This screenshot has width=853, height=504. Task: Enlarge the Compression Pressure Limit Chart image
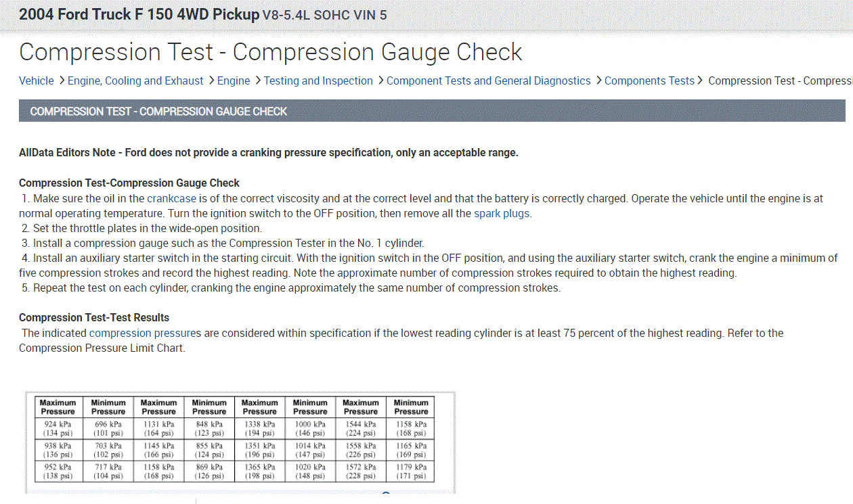pyautogui.click(x=234, y=438)
